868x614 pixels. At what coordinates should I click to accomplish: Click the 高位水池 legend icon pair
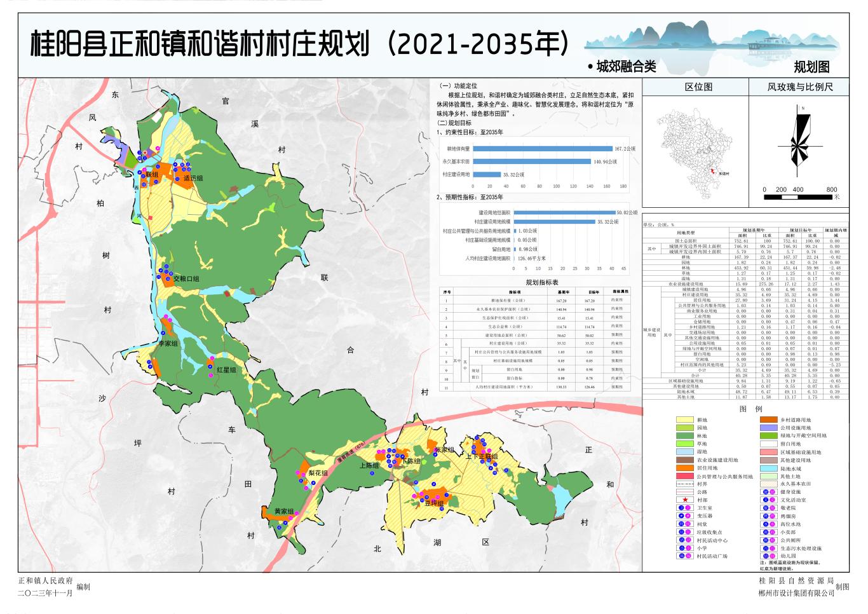pos(769,524)
